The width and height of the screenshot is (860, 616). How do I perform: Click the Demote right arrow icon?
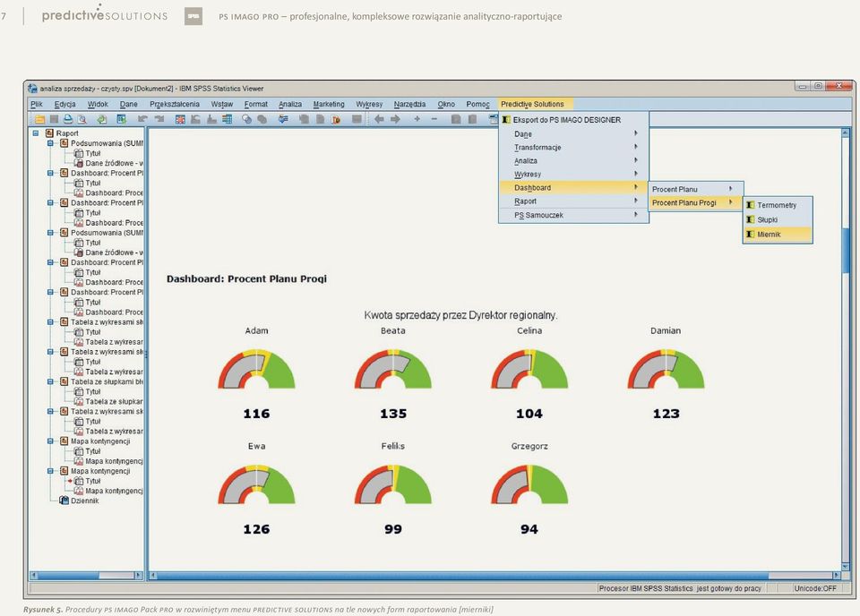(x=395, y=119)
